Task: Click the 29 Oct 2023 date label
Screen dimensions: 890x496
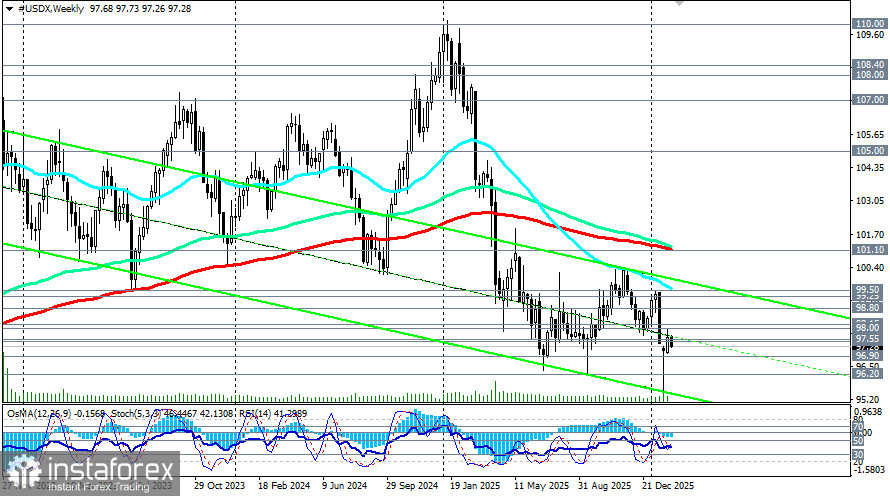Action: (219, 486)
